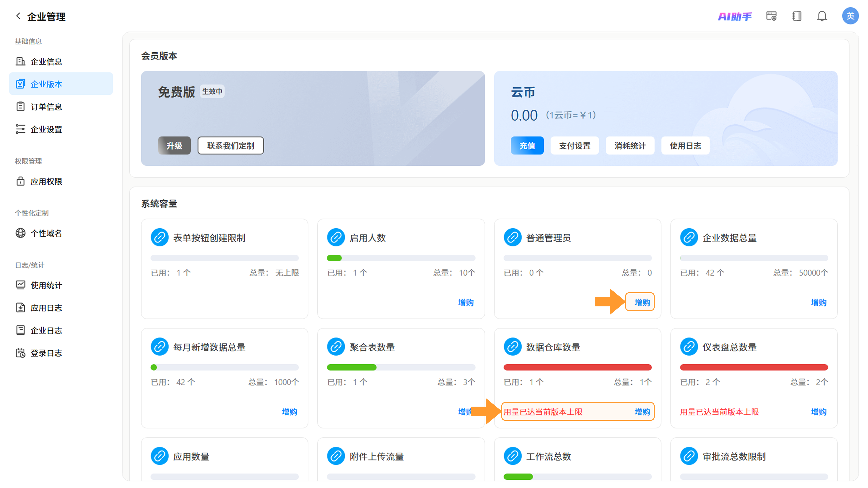Open the 英 user avatar menu

(x=850, y=16)
